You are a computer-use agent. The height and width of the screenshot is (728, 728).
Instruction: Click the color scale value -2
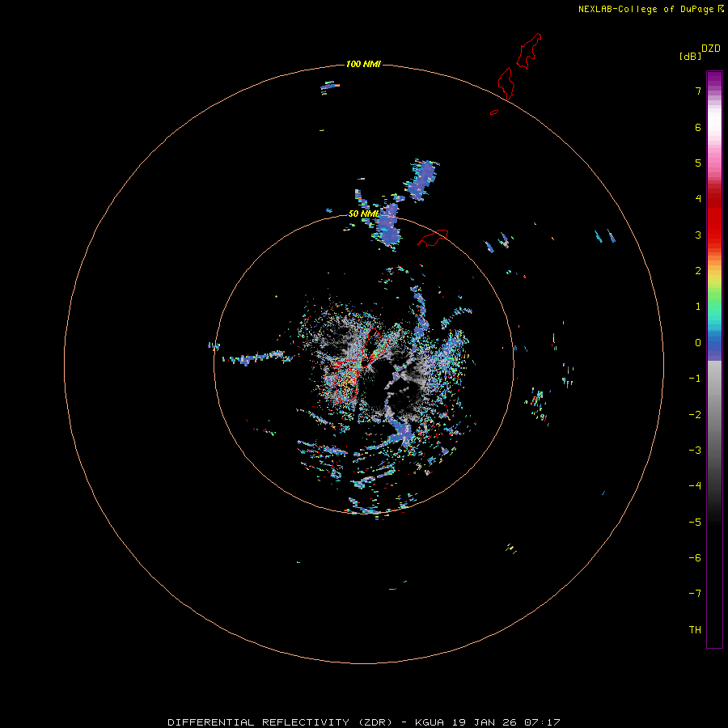(695, 415)
